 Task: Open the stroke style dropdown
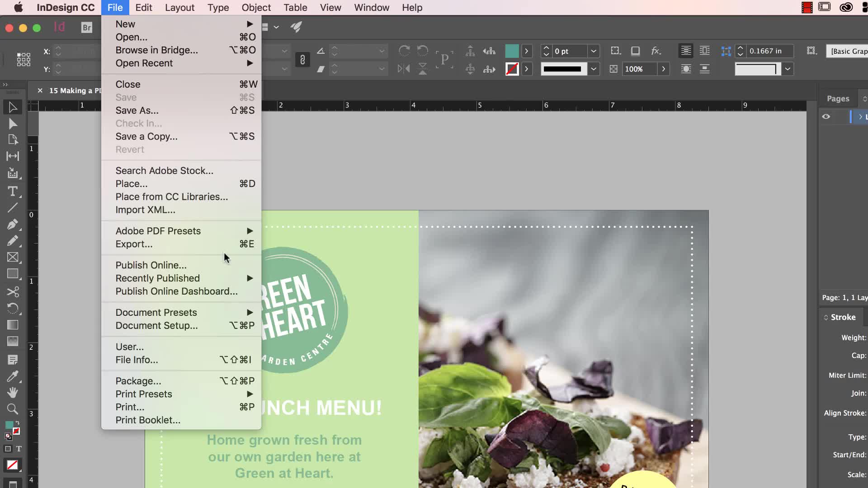594,69
